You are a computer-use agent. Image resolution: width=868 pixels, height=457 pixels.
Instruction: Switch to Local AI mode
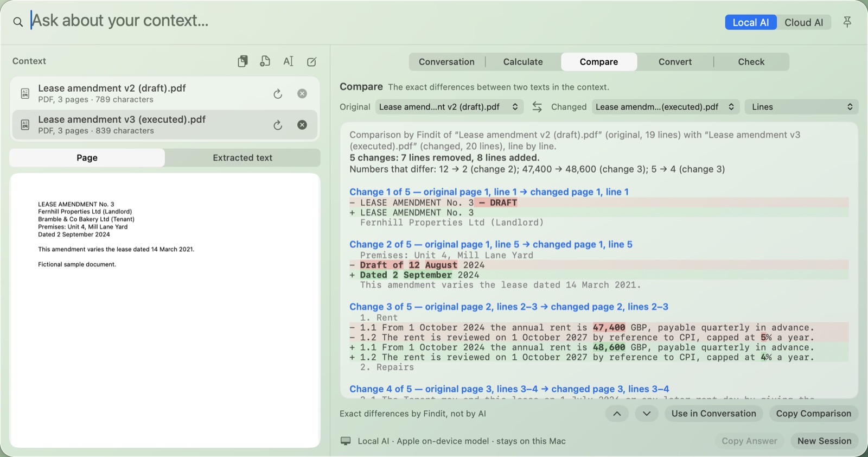pyautogui.click(x=751, y=22)
